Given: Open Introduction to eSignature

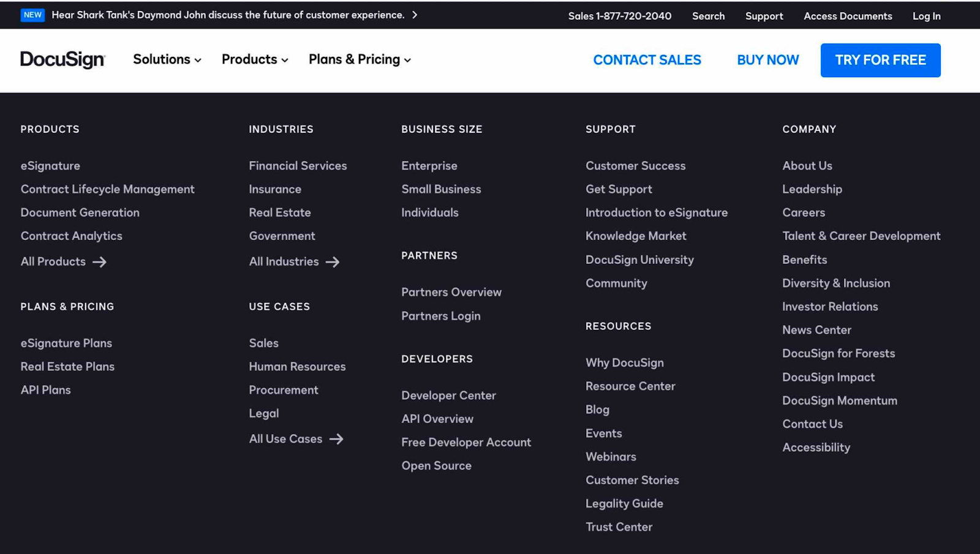Looking at the screenshot, I should click(x=657, y=212).
